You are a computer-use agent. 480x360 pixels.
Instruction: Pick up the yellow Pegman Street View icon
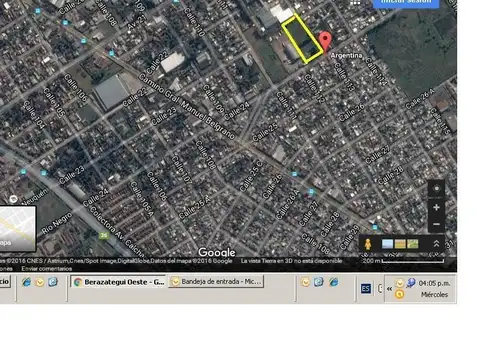point(368,244)
